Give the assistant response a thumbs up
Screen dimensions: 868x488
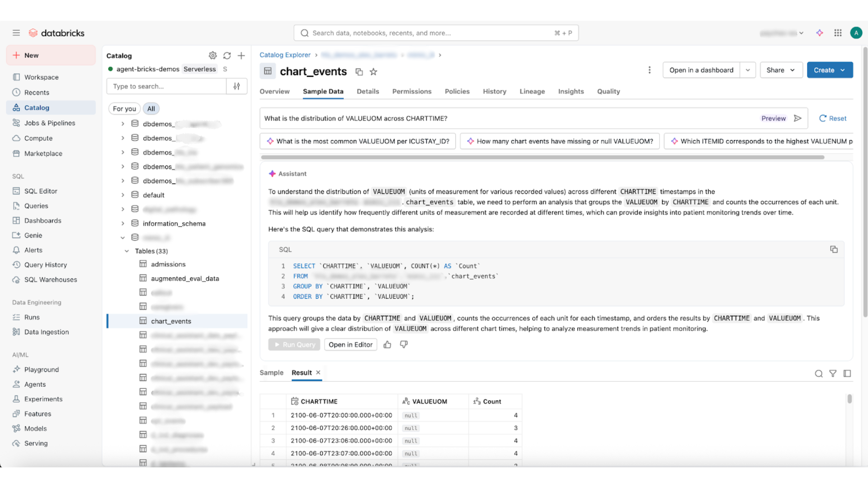(387, 344)
